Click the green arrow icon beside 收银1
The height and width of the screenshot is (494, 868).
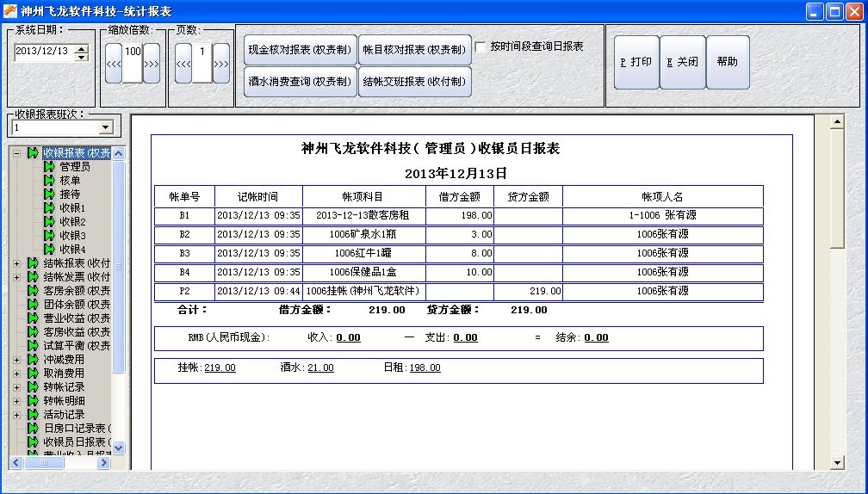pos(49,208)
